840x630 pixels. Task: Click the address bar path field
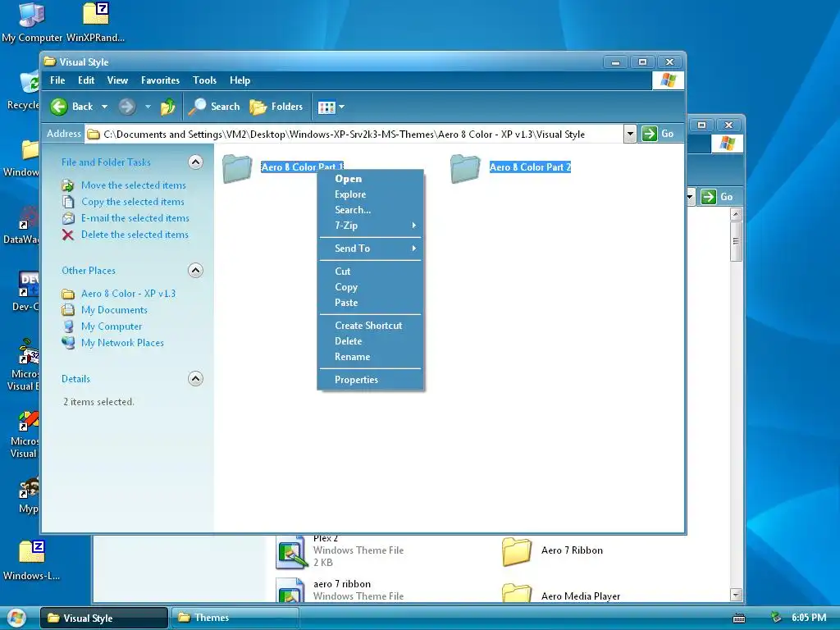pyautogui.click(x=354, y=134)
